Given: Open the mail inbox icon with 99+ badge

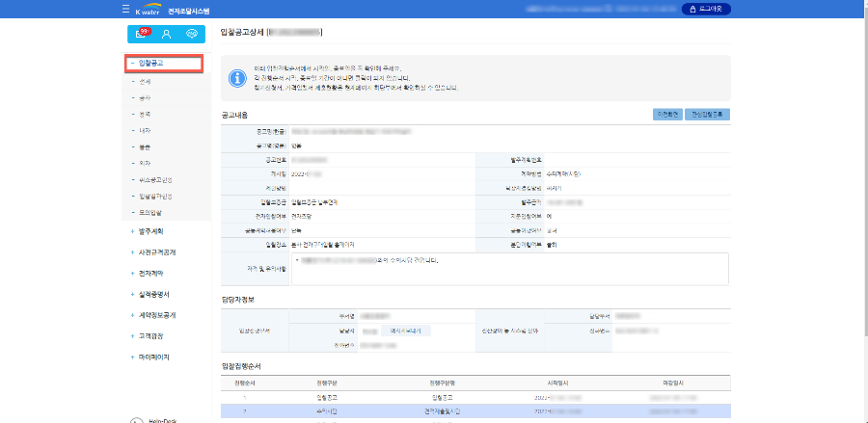Looking at the screenshot, I should pos(142,34).
